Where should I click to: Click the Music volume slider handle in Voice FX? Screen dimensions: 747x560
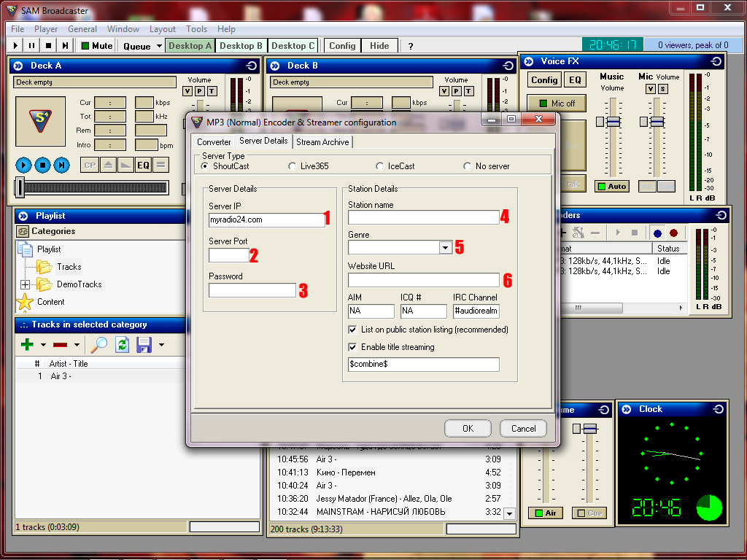(x=612, y=121)
